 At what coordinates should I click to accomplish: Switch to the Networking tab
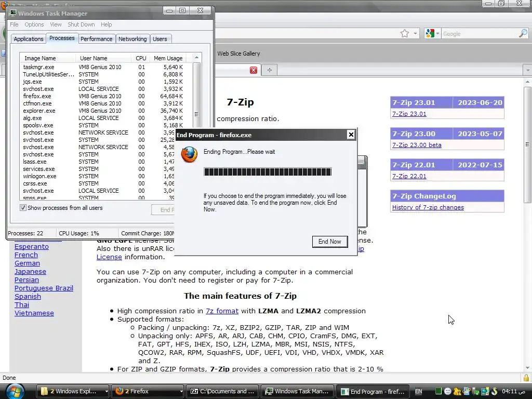(x=132, y=39)
